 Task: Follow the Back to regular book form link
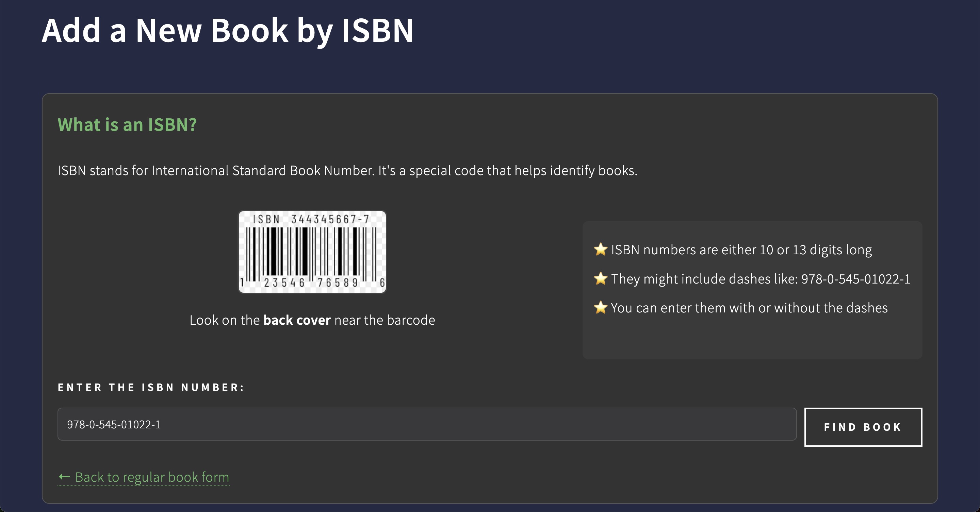tap(152, 477)
